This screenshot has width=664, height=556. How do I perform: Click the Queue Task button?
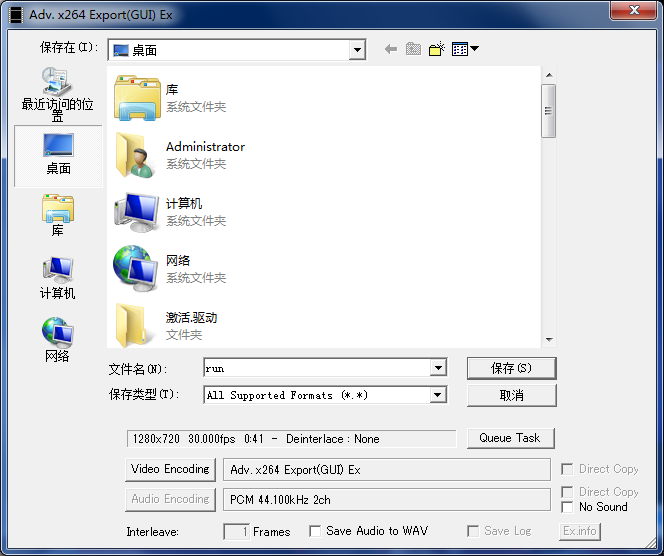pyautogui.click(x=510, y=438)
